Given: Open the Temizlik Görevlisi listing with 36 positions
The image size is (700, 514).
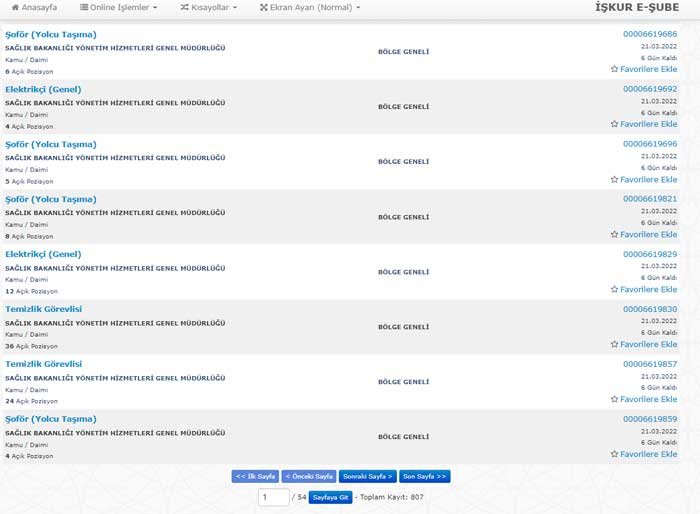Looking at the screenshot, I should tap(43, 309).
